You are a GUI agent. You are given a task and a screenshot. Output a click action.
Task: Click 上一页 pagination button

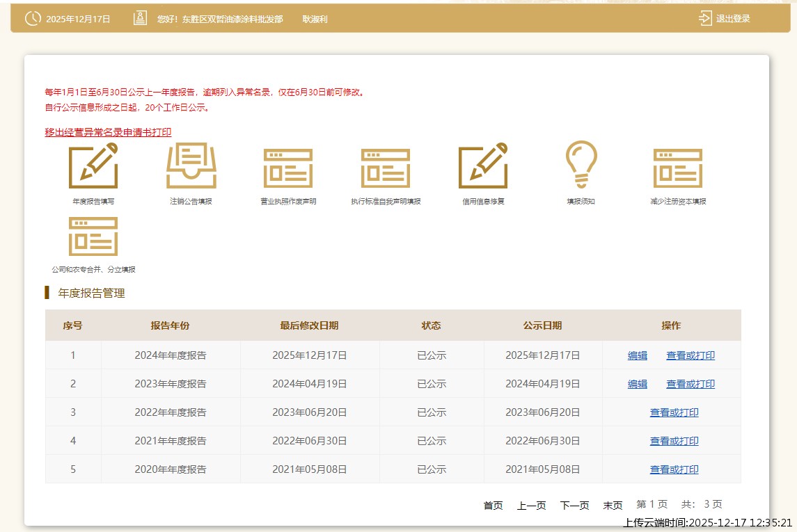coord(531,506)
